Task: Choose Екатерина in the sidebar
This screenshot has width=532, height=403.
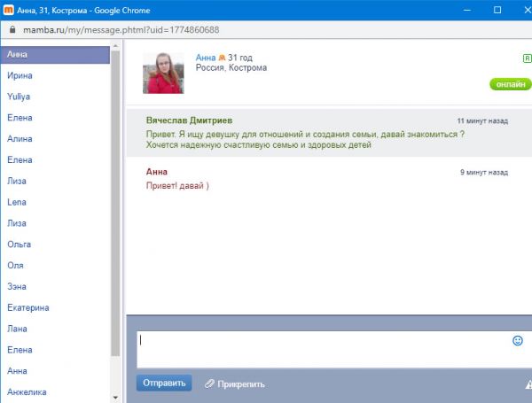Action: tap(27, 307)
